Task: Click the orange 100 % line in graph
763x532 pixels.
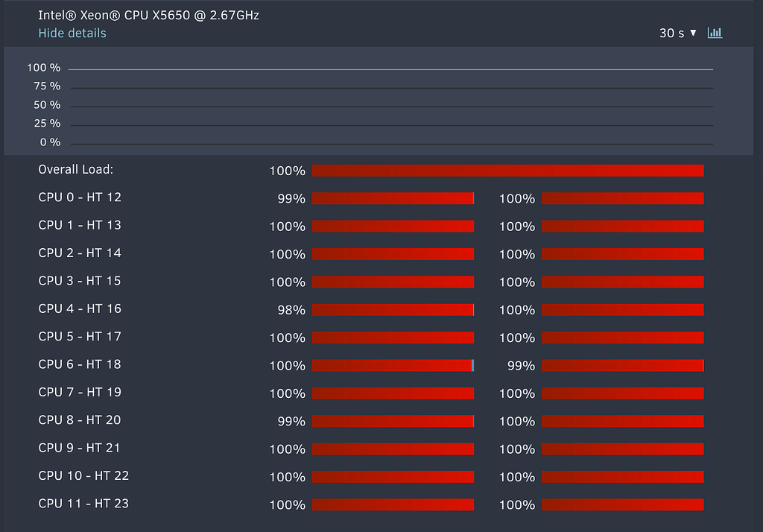Action: click(390, 69)
